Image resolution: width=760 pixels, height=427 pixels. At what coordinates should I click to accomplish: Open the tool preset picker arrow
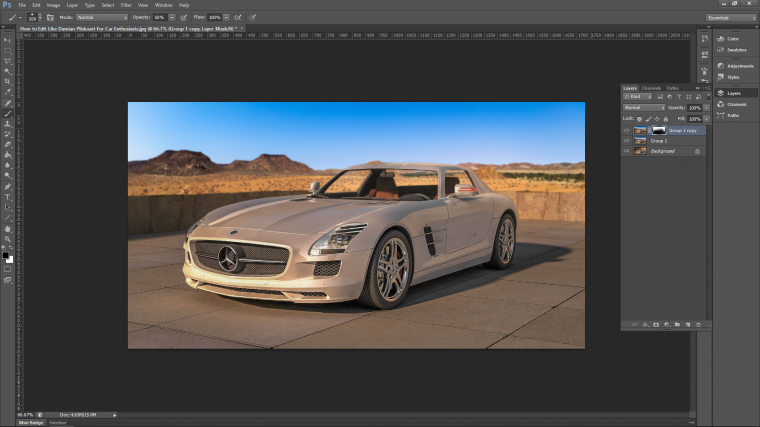coord(20,17)
